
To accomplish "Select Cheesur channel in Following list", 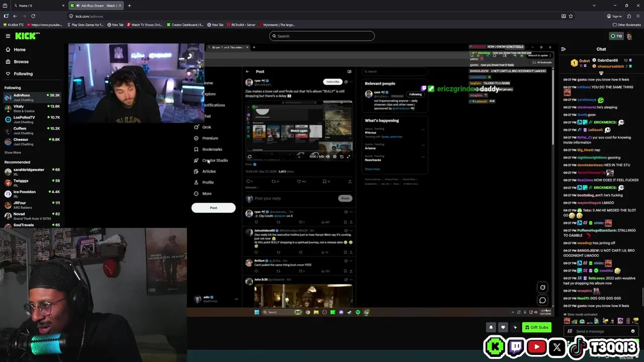I will tap(32, 141).
